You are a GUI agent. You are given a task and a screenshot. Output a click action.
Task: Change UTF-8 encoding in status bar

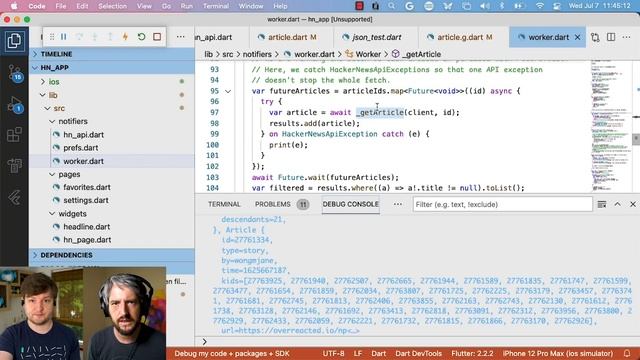pyautogui.click(x=333, y=353)
